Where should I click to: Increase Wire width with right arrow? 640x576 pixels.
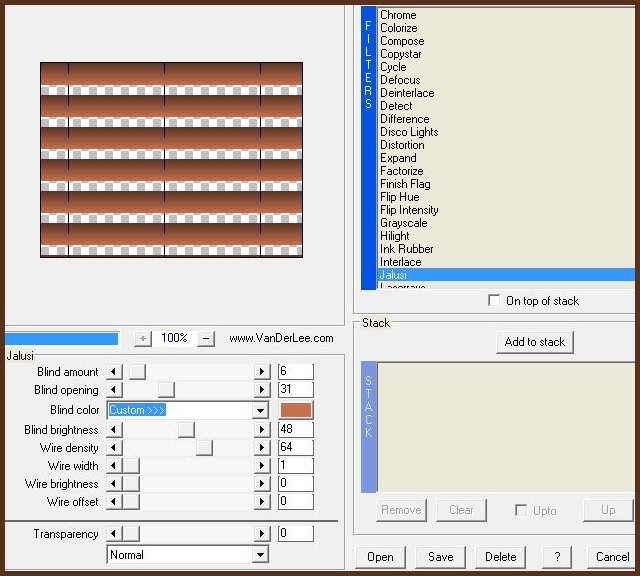pos(262,465)
